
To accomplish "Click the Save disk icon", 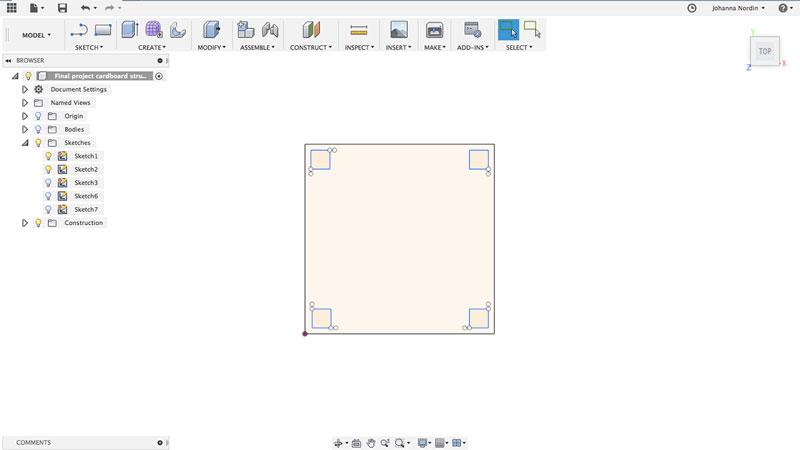I will coord(62,8).
